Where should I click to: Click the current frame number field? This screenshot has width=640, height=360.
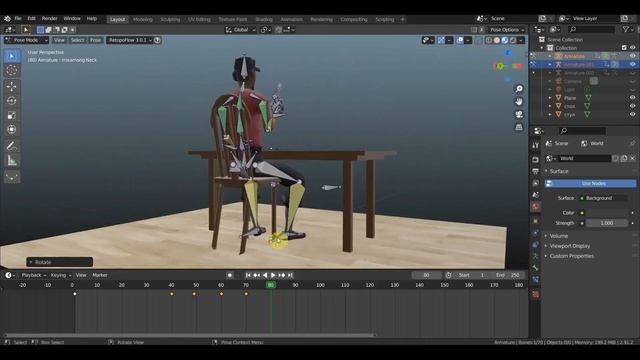click(x=426, y=276)
